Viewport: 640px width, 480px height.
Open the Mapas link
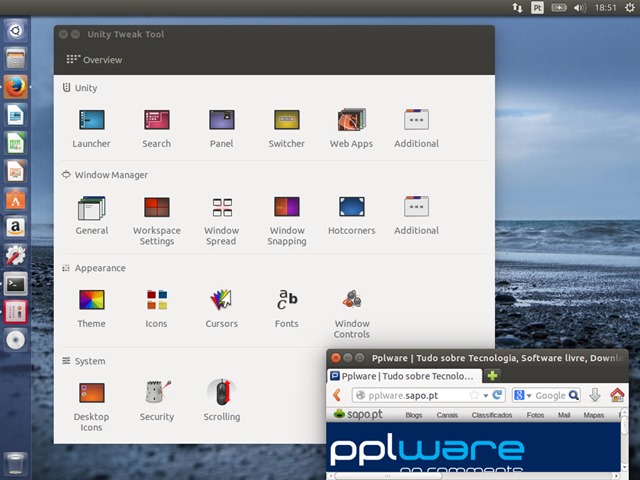click(x=593, y=415)
